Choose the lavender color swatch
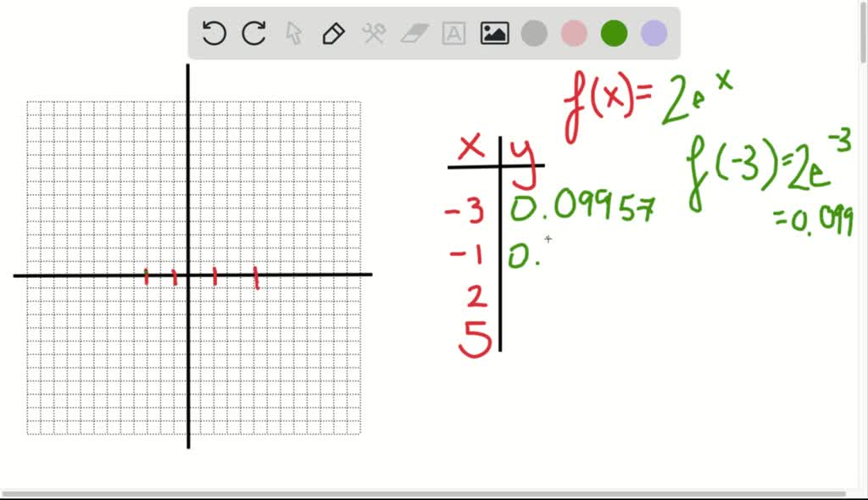 click(654, 33)
